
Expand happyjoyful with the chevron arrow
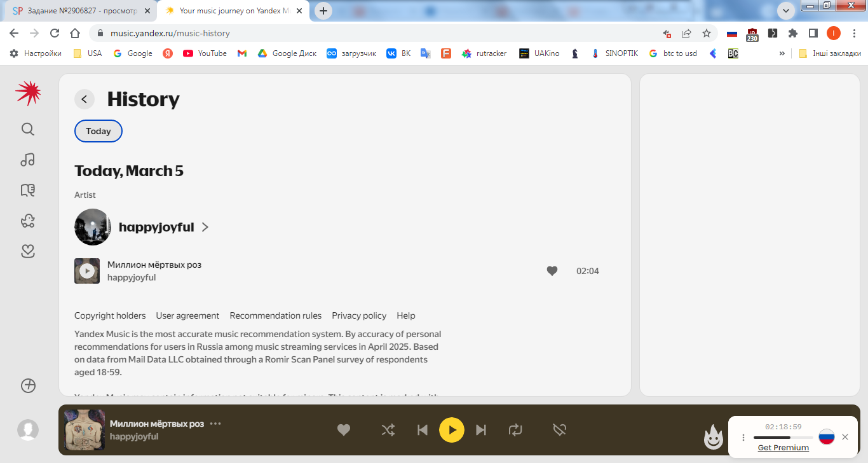(205, 227)
